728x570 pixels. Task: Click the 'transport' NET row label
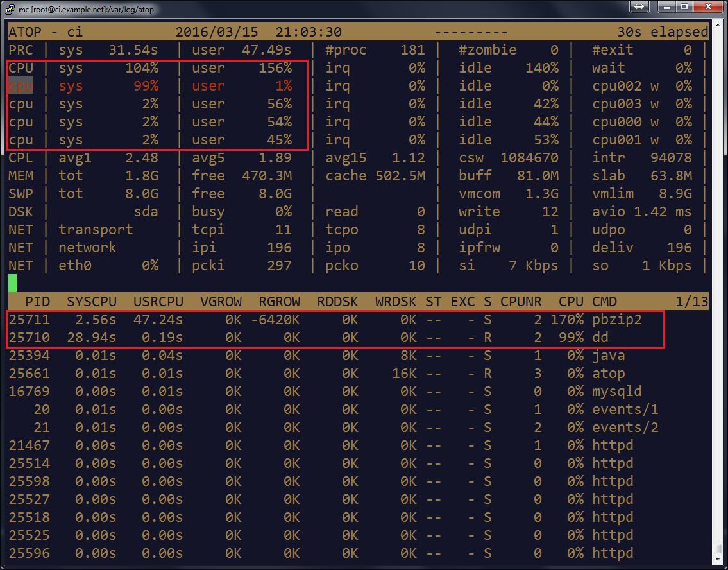click(x=96, y=230)
